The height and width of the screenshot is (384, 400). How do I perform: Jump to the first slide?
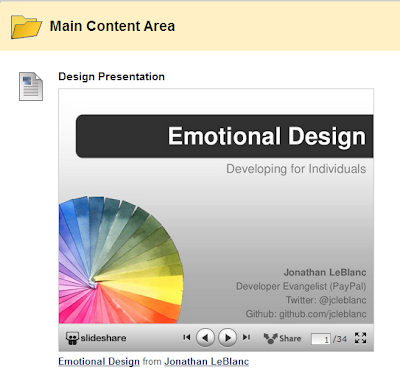click(187, 337)
